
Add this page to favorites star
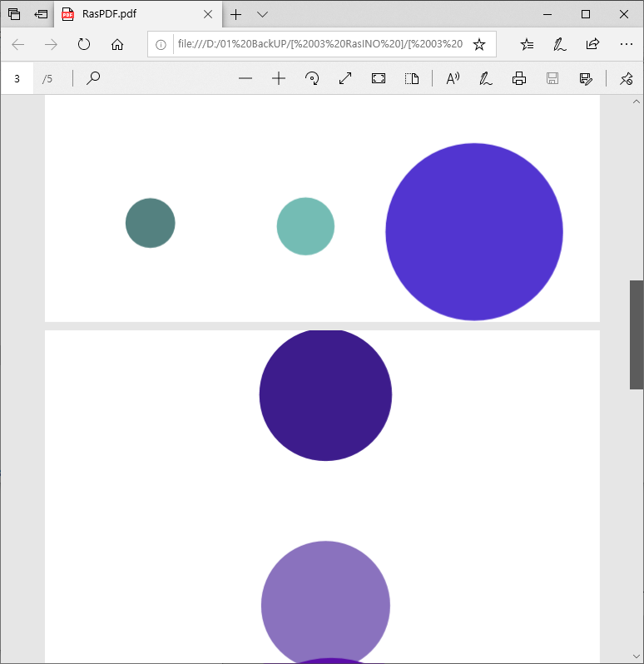(x=479, y=44)
